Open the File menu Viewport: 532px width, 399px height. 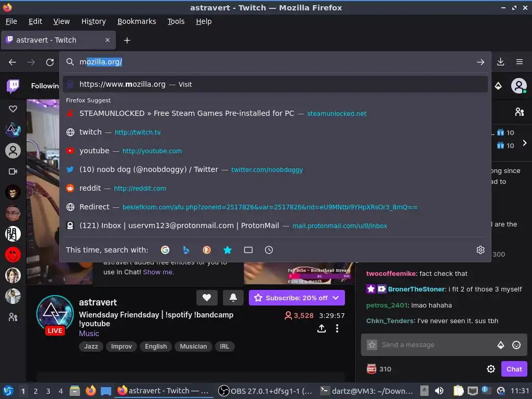(x=11, y=21)
